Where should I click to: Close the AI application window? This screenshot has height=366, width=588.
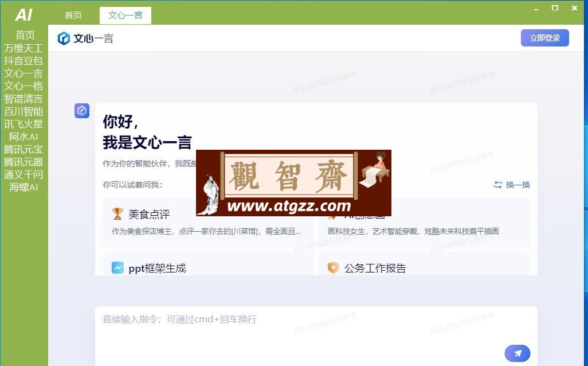click(x=574, y=8)
